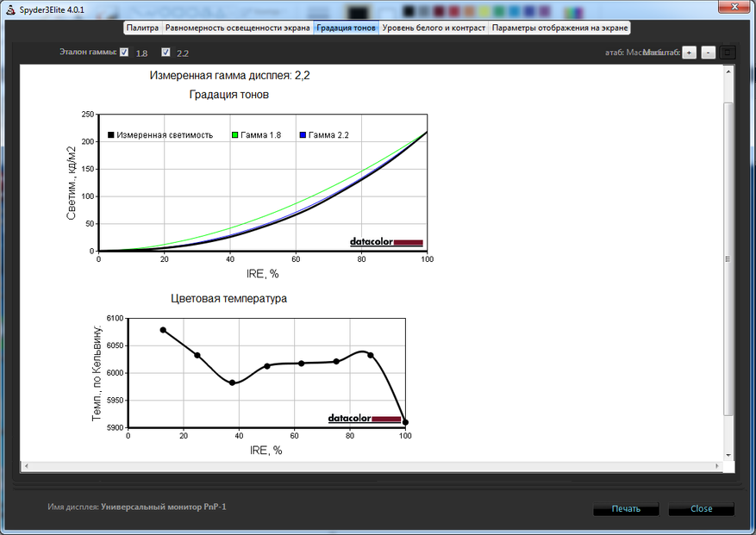Click the 'Измеренная гамма дисплея: 2,2' text
The height and width of the screenshot is (535, 756).
(229, 76)
